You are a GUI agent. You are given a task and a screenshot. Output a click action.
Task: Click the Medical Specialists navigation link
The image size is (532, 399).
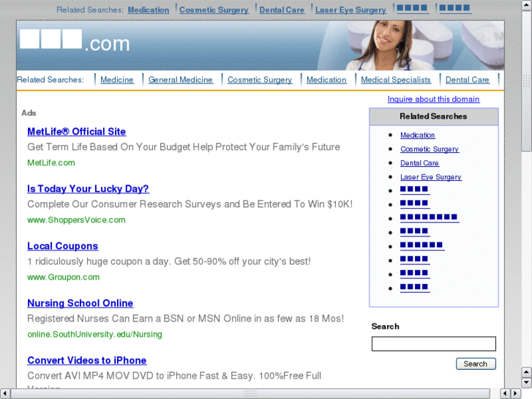click(396, 80)
